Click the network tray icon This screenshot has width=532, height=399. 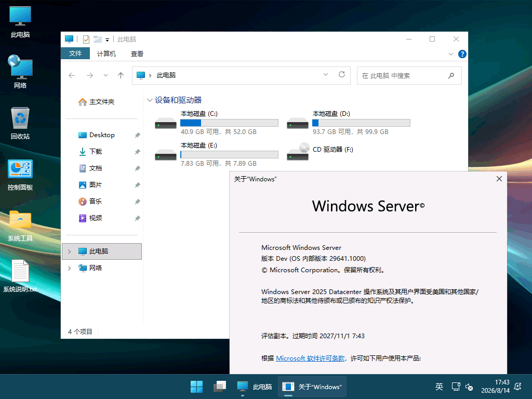click(x=456, y=387)
